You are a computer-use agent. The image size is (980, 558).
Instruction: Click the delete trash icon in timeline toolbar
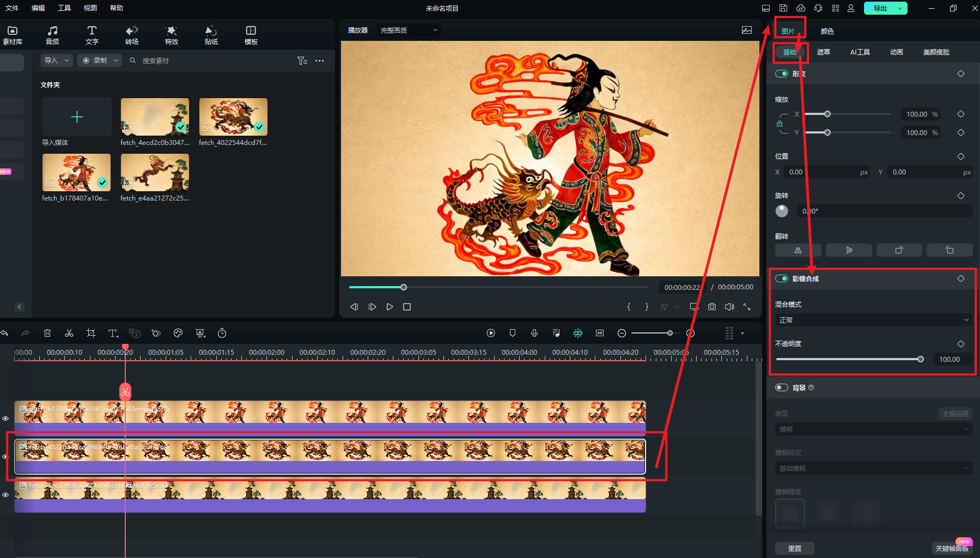[x=47, y=333]
